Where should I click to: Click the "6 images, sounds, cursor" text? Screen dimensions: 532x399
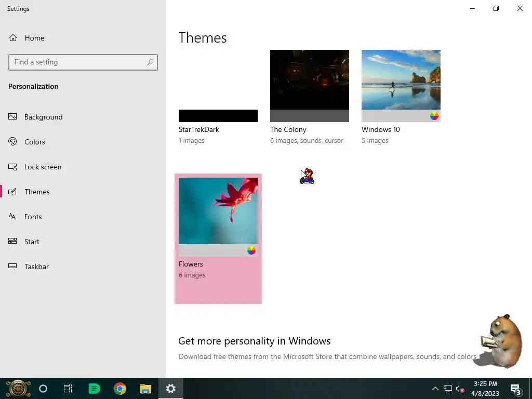tap(307, 140)
